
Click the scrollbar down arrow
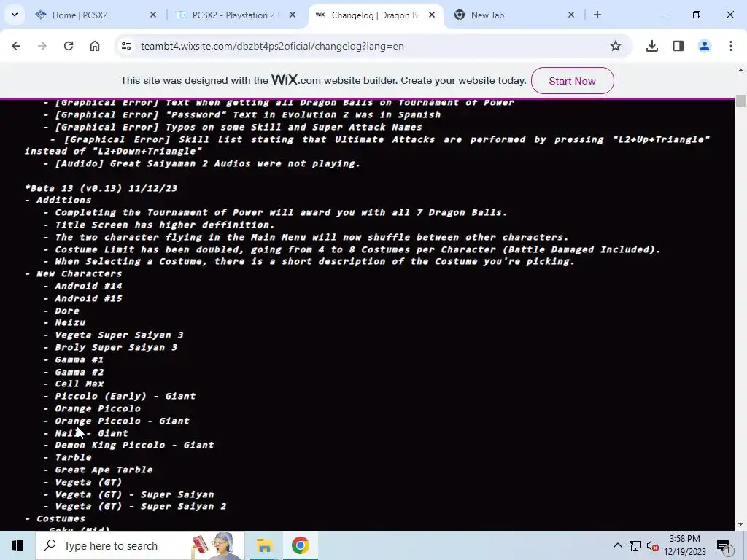[741, 525]
